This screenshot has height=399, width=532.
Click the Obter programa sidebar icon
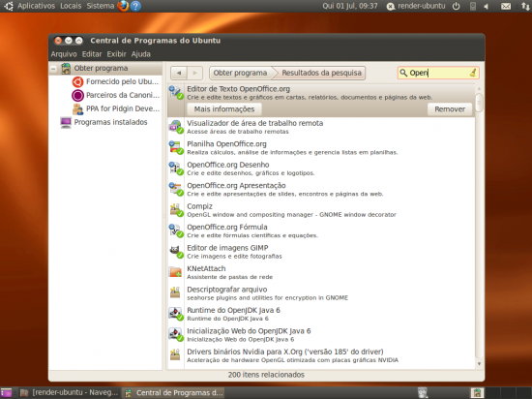pyautogui.click(x=66, y=68)
